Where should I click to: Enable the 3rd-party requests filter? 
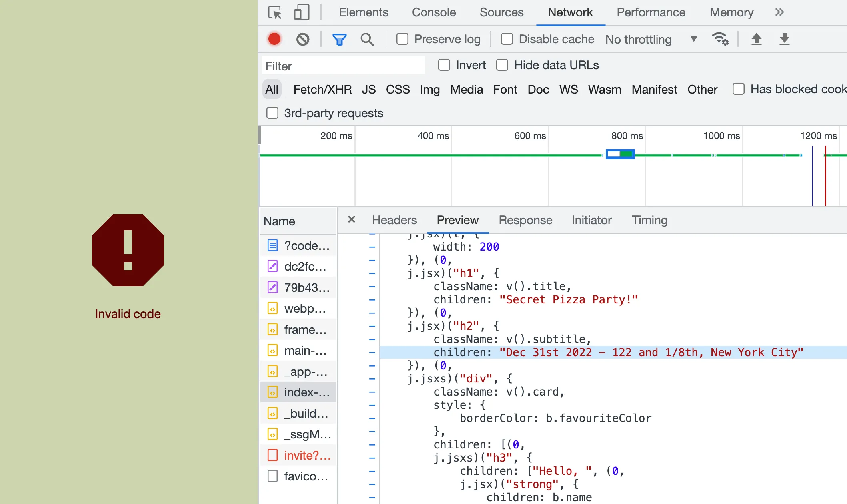point(272,113)
